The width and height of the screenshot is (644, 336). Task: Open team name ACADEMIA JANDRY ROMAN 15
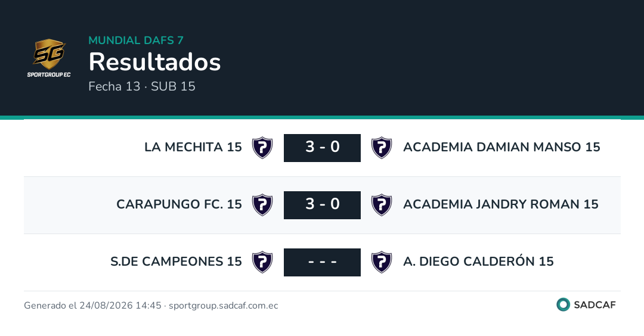point(501,204)
